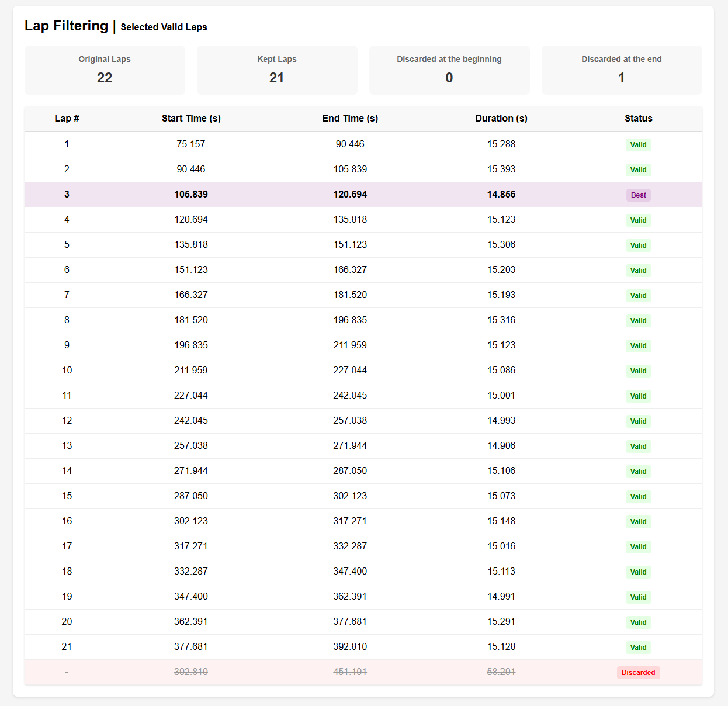Screen dimensions: 728x706
Task: Click the struck-through duration 58.291
Action: point(501,672)
